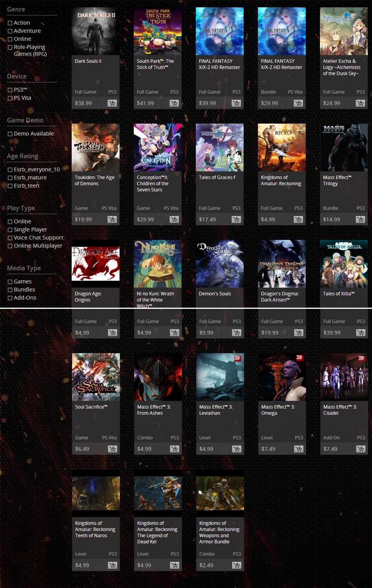Click the $38.99 price on Dark Souls II
Image resolution: width=372 pixels, height=588 pixels.
pyautogui.click(x=83, y=103)
